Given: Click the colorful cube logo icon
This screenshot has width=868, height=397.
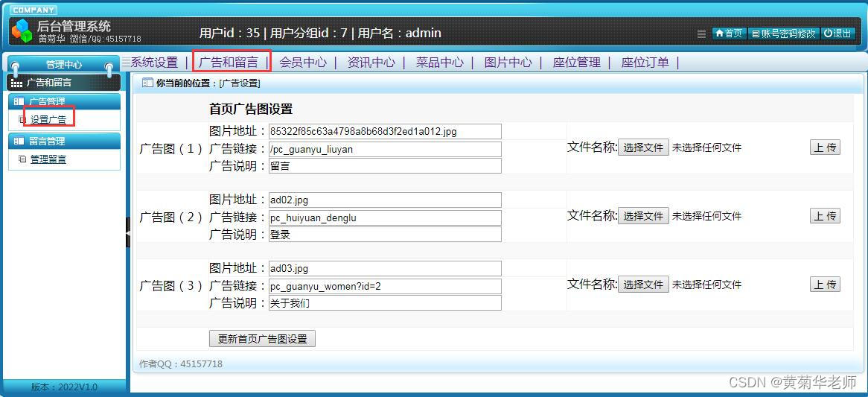Looking at the screenshot, I should (22, 31).
